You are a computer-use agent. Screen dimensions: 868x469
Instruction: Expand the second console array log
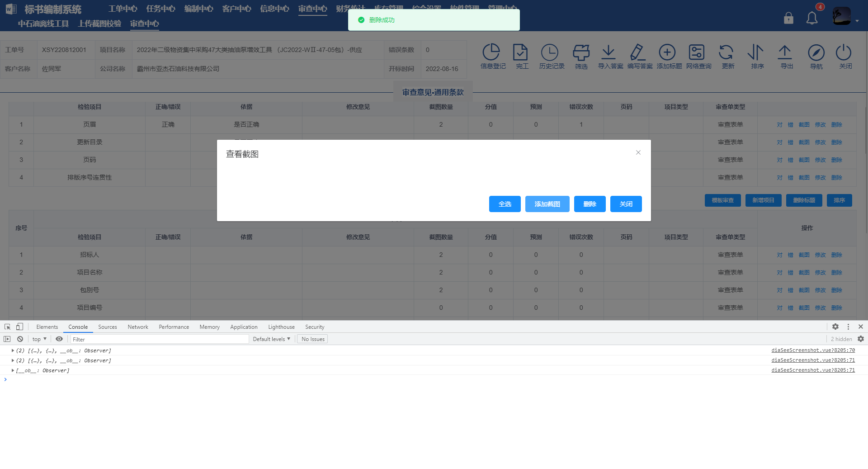13,360
